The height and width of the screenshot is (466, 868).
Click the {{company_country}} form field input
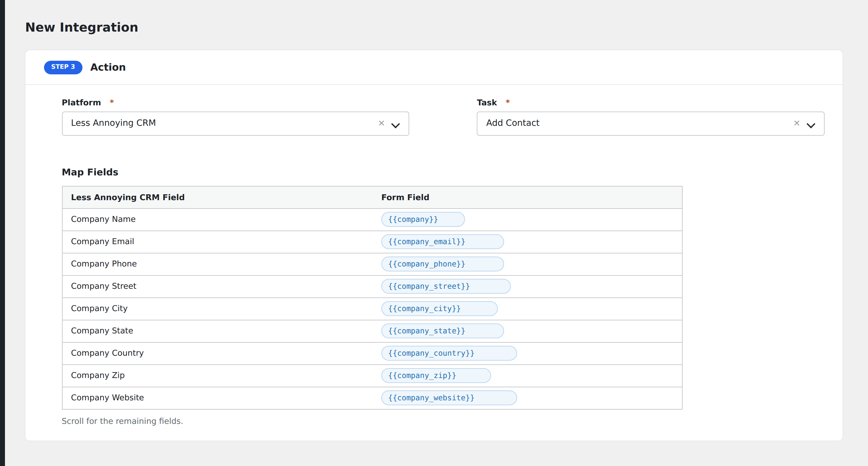click(x=449, y=353)
